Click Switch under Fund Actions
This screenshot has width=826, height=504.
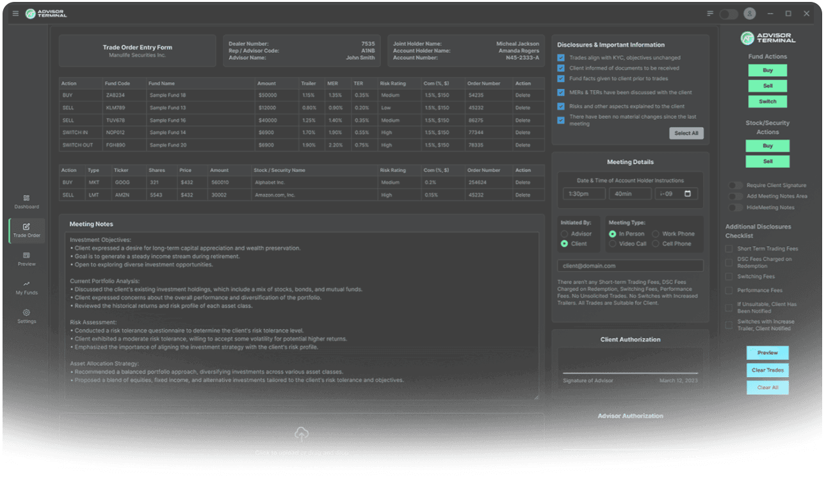click(x=768, y=101)
